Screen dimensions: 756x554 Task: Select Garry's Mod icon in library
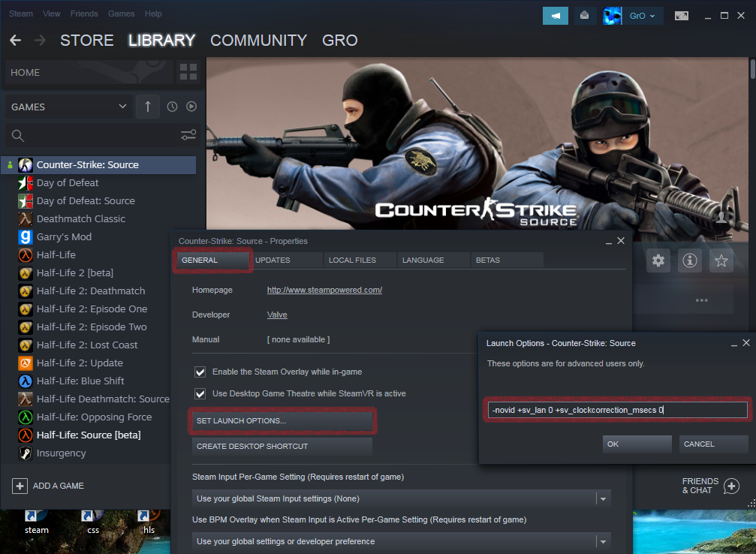(x=25, y=236)
